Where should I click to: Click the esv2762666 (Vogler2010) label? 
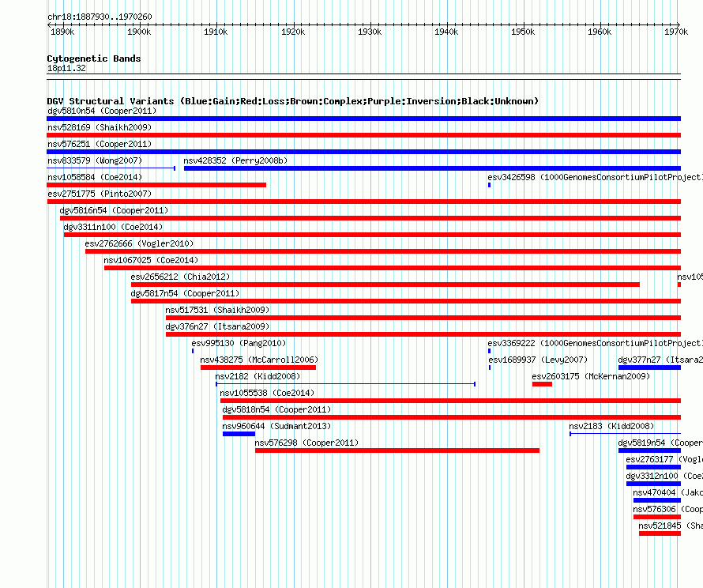click(x=139, y=243)
